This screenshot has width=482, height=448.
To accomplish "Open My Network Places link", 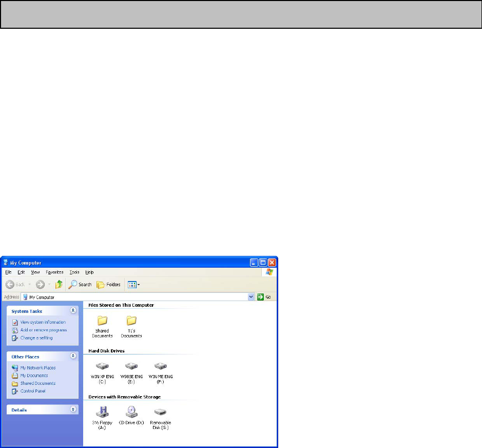I will pos(38,368).
